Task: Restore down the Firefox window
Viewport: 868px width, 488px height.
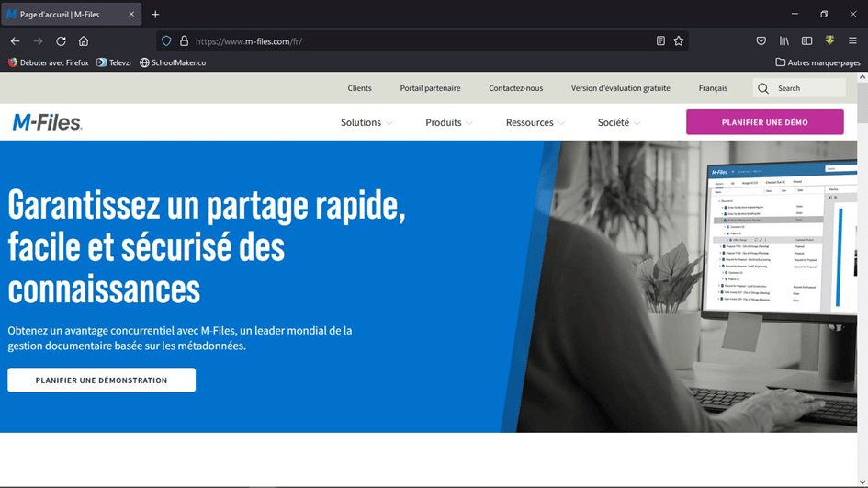Action: tap(824, 14)
